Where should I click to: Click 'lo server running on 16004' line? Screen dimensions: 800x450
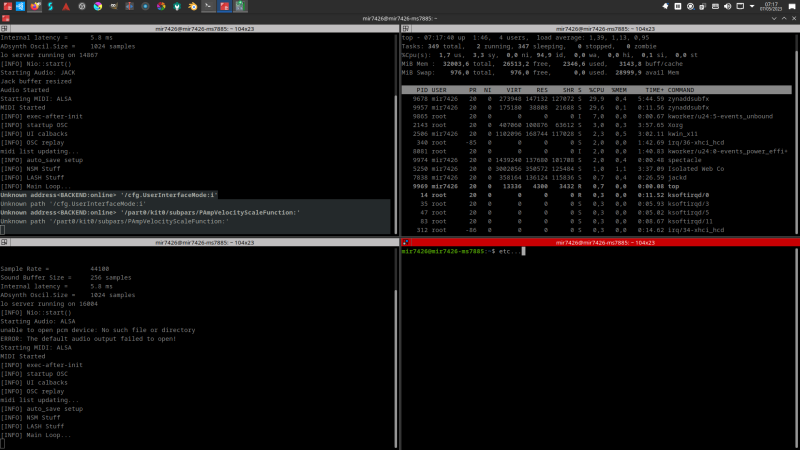coord(49,304)
